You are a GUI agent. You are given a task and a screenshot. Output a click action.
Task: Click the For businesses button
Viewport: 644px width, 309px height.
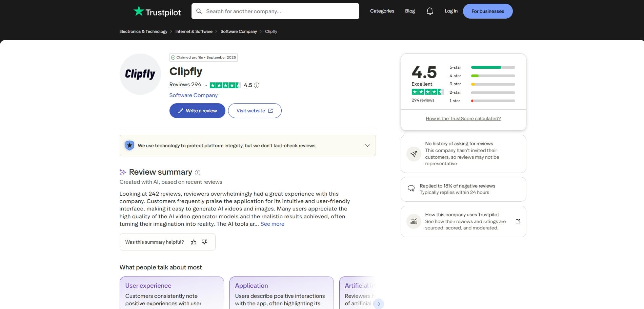click(x=488, y=11)
